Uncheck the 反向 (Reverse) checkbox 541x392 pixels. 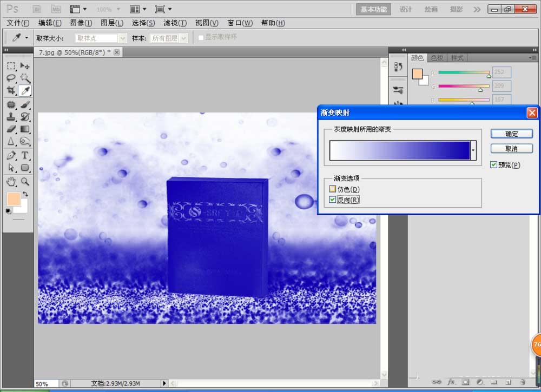pos(332,200)
